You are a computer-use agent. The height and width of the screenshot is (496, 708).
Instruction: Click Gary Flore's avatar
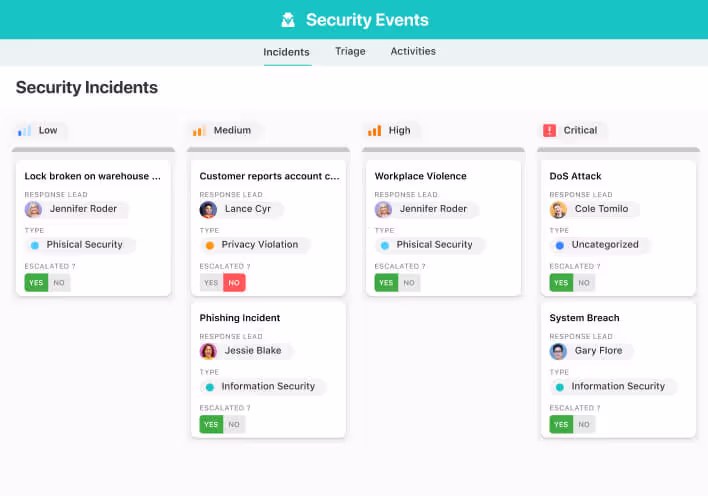click(558, 351)
